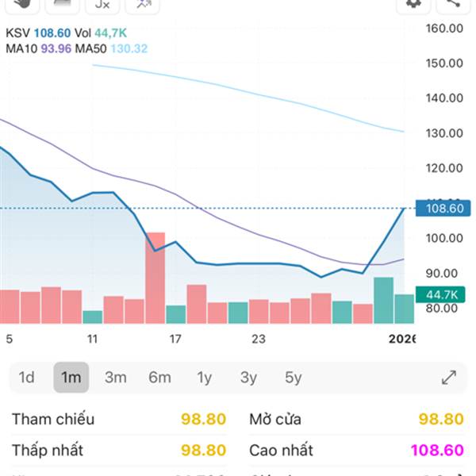
Task: Select the 1m timeframe
Action: 71,378
